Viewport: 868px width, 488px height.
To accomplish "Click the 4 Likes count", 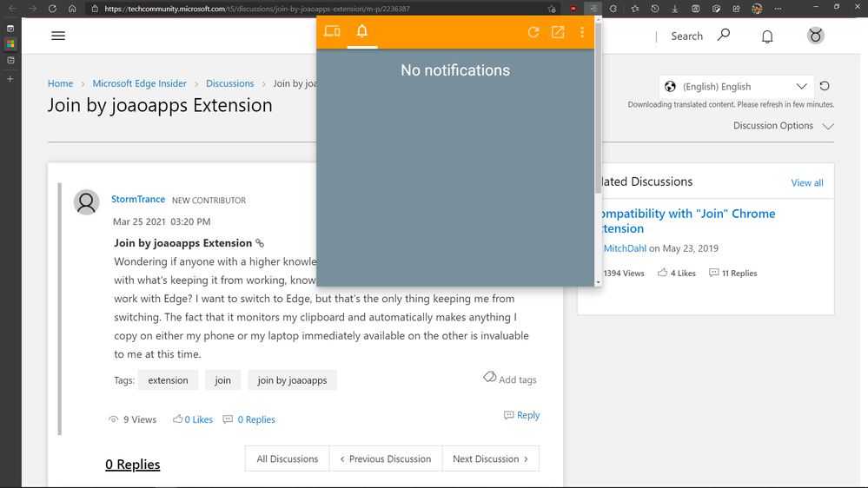I will tap(677, 273).
